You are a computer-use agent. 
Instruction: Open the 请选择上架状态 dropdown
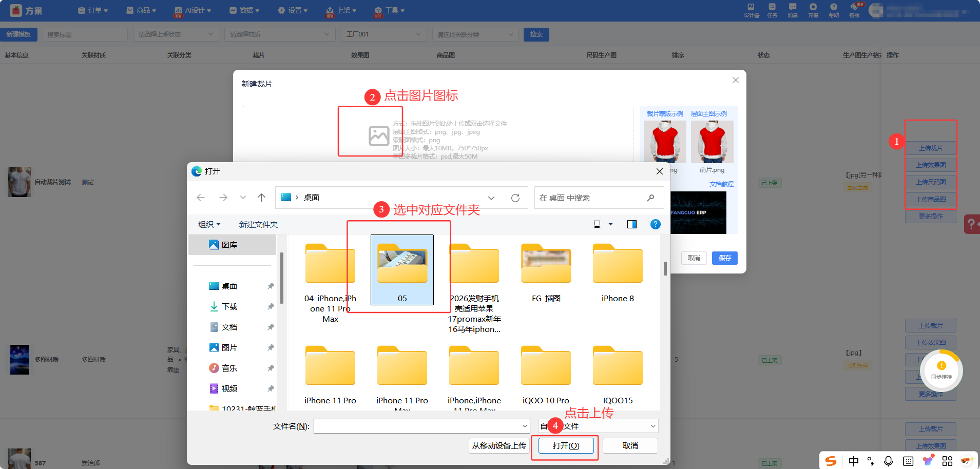(x=176, y=34)
